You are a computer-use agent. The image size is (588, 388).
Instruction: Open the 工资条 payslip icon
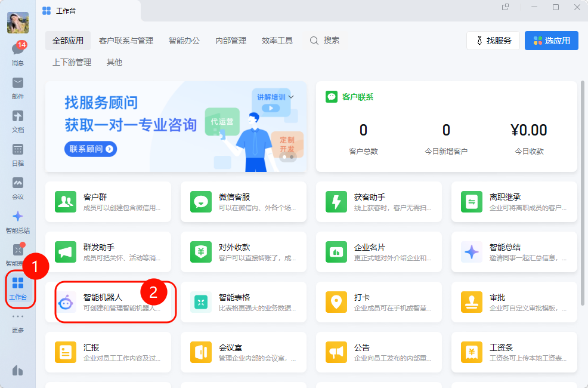[472, 352]
